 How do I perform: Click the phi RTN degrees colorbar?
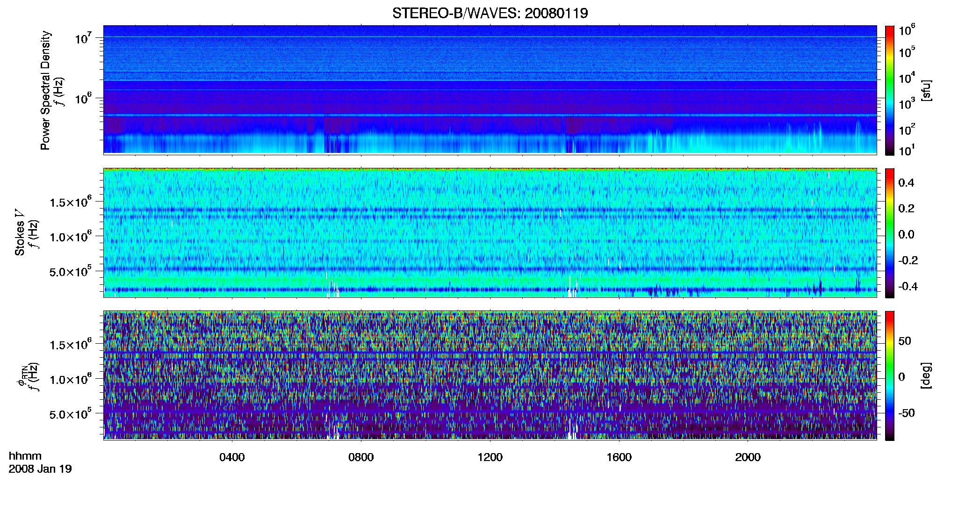click(890, 375)
